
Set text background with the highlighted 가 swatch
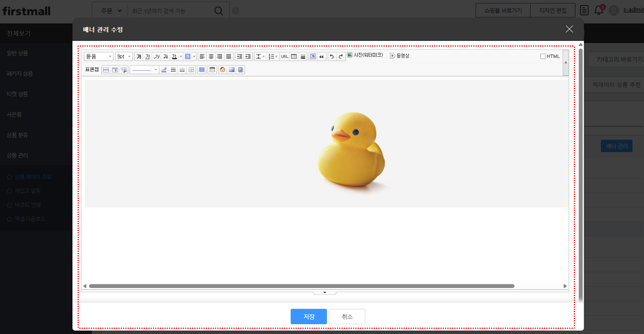point(187,57)
